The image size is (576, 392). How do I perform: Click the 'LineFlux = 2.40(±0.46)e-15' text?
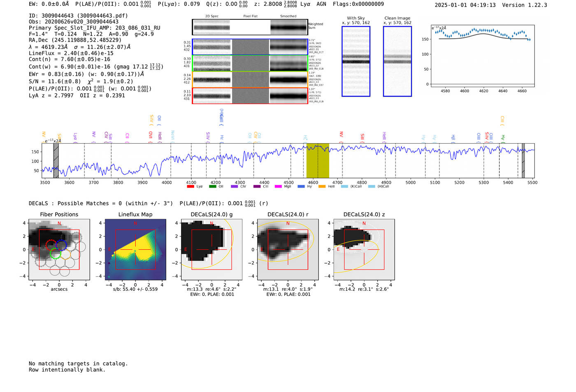tap(71, 53)
